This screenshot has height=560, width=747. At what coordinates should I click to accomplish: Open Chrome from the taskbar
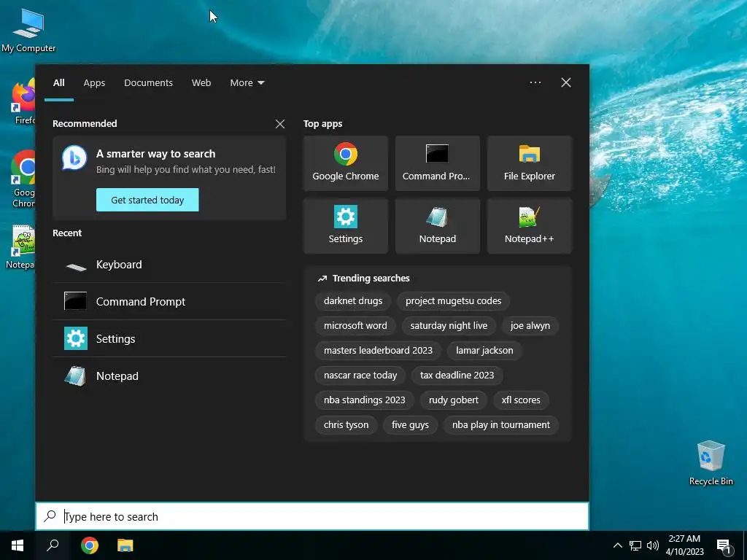pyautogui.click(x=89, y=545)
